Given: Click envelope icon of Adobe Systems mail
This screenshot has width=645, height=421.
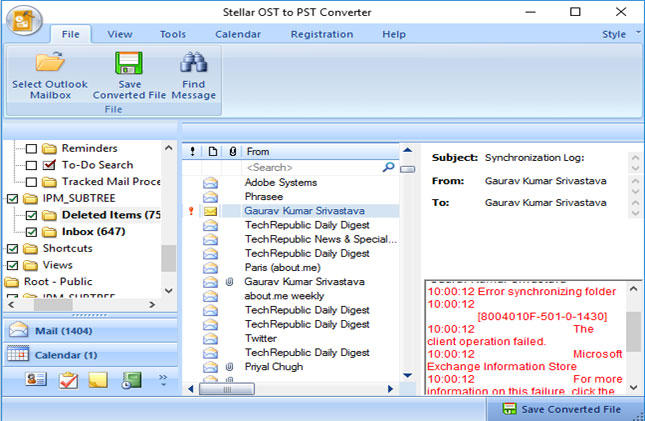Looking at the screenshot, I should pos(210,182).
